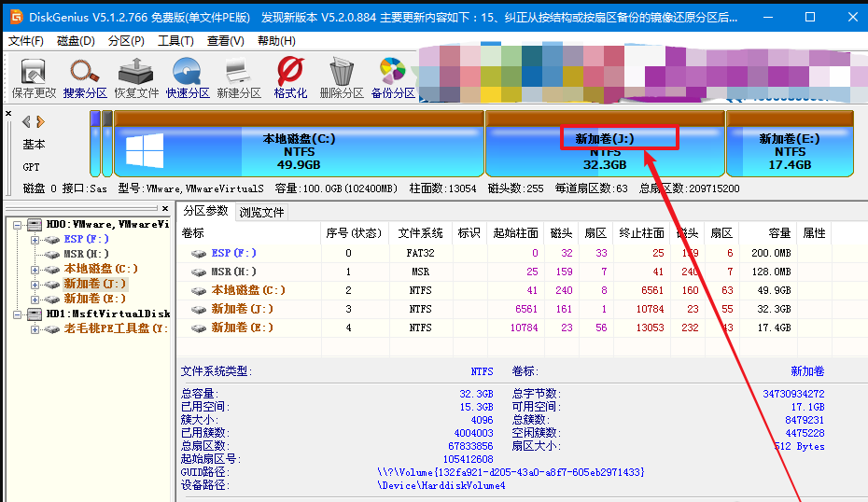Open the 恢复文件 (Recover Files) tool
868x502 pixels.
[136, 77]
